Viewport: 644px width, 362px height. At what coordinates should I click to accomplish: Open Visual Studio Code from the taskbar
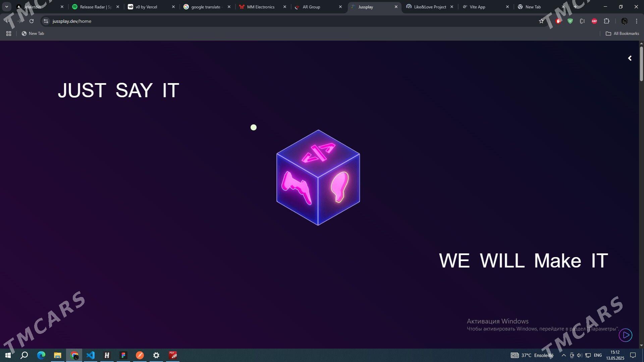coord(91,355)
